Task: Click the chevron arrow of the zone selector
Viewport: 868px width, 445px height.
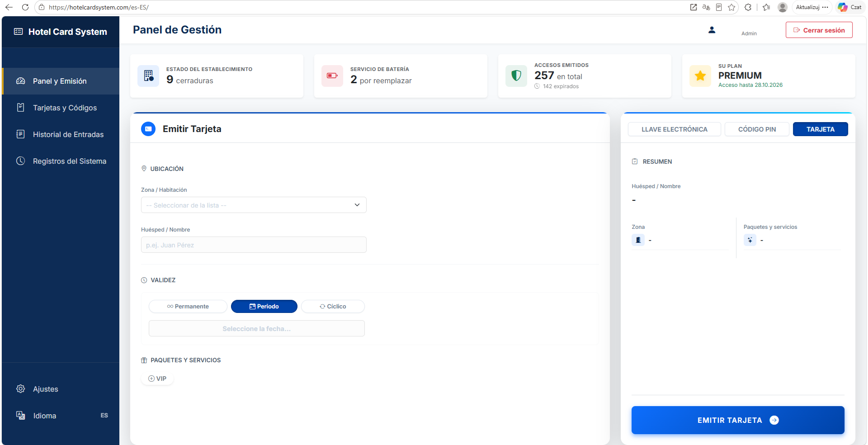Action: 357,205
